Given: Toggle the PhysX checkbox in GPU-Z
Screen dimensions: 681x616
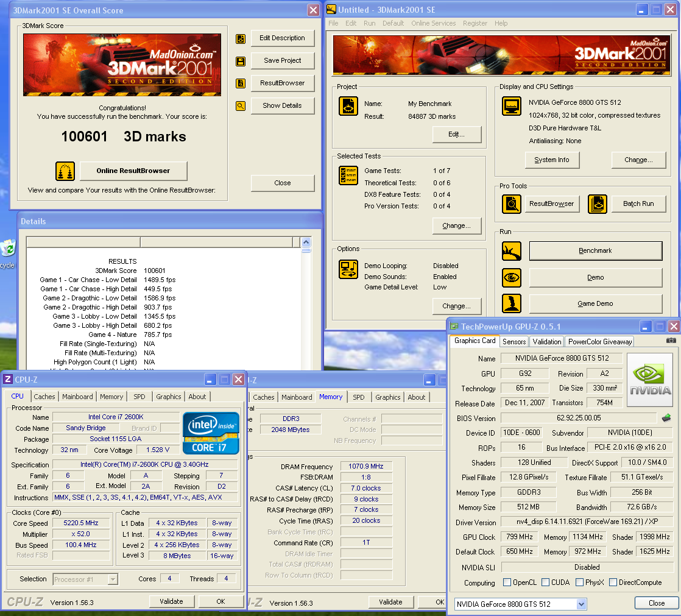Looking at the screenshot, I should point(579,582).
